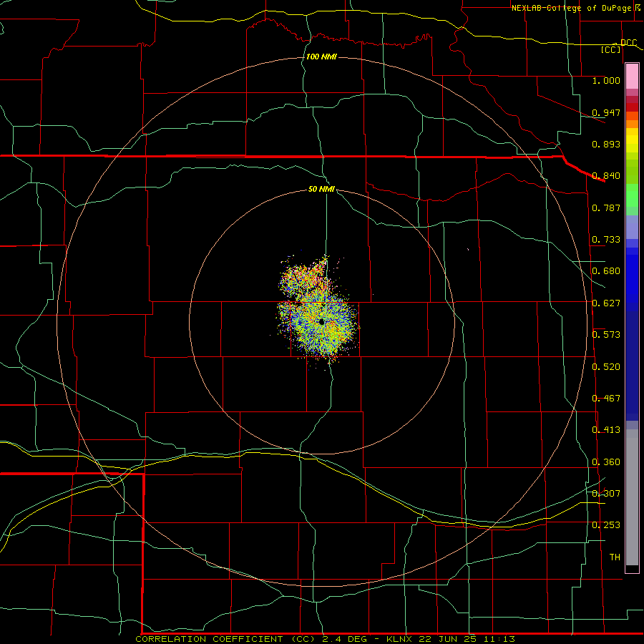Click the 0.787 color scale value

(606, 208)
